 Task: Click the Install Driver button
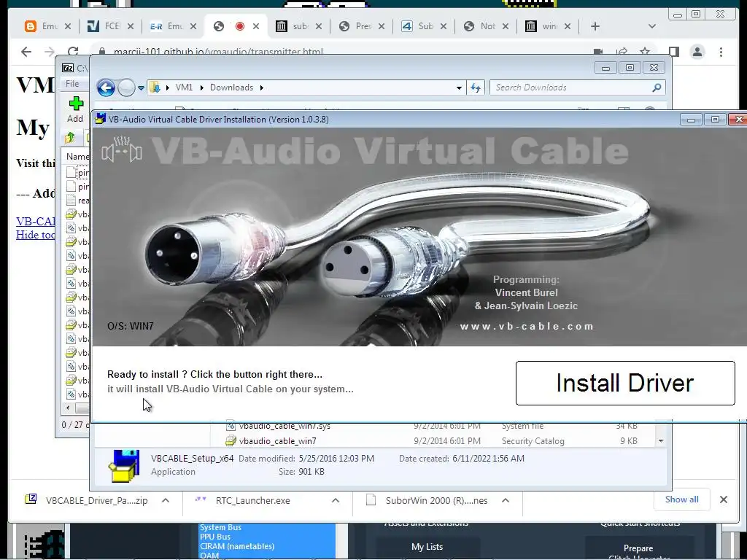(625, 383)
